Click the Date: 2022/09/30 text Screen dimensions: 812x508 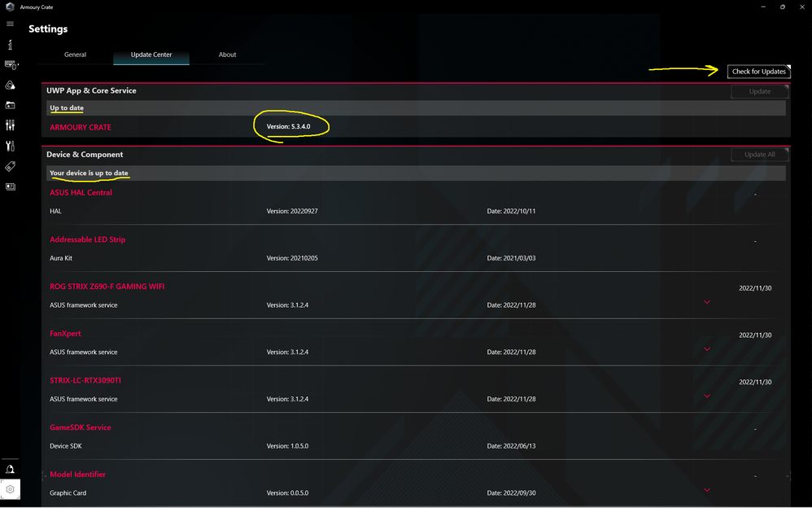pyautogui.click(x=511, y=493)
